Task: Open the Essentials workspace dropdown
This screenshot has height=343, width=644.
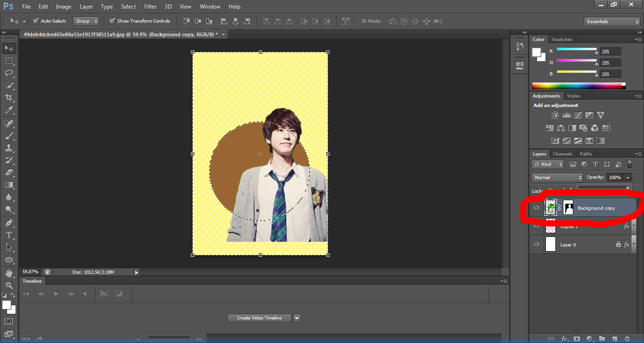Action: (611, 22)
